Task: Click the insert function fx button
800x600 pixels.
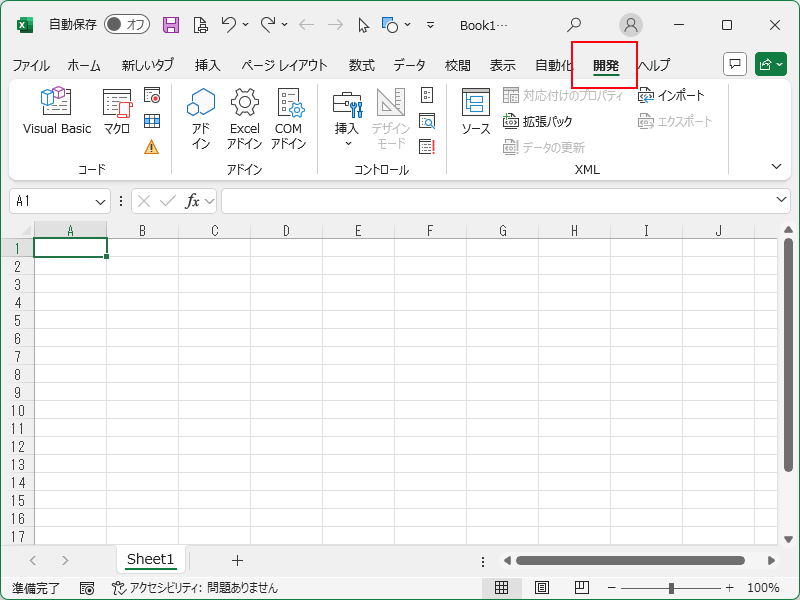Action: [x=192, y=201]
